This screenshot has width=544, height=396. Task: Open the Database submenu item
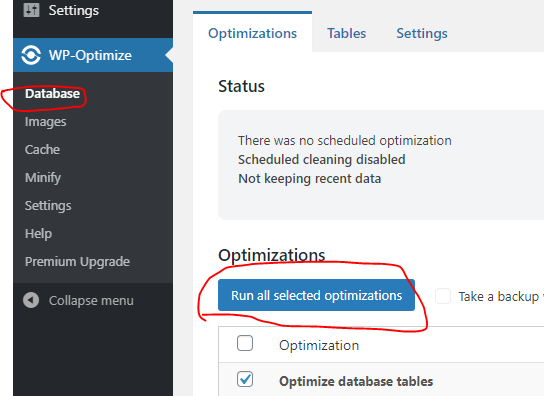[52, 94]
